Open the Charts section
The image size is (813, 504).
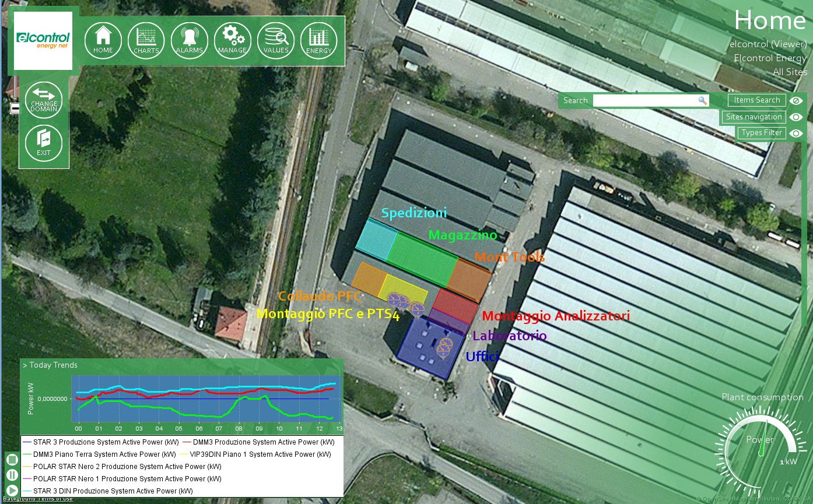pyautogui.click(x=146, y=41)
